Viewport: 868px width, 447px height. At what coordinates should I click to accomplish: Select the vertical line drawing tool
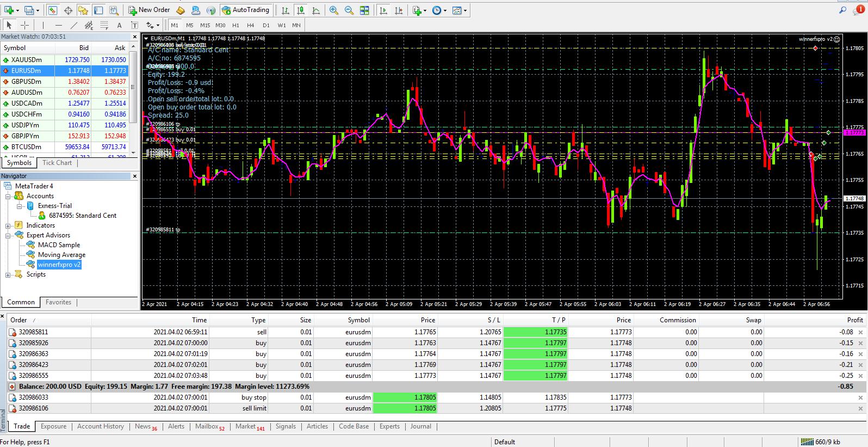pyautogui.click(x=43, y=25)
